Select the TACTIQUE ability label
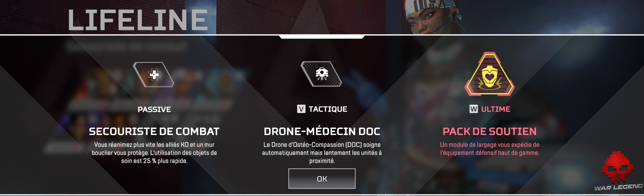The width and height of the screenshot is (644, 196). point(328,109)
